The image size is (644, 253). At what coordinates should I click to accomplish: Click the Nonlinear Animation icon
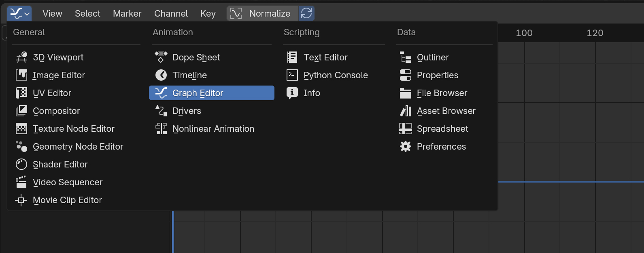[x=161, y=129]
